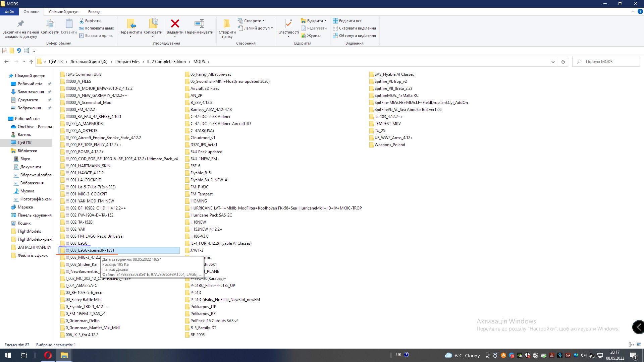644x362 pixels.
Task: Click Вставити ярлик option
Action: [x=96, y=36]
